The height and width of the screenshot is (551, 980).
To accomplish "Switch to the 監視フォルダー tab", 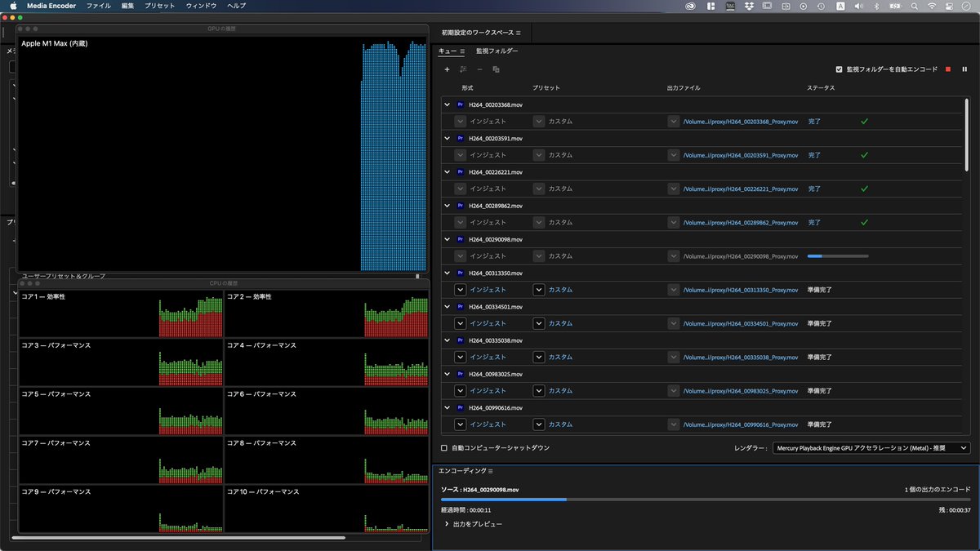I will pyautogui.click(x=497, y=51).
